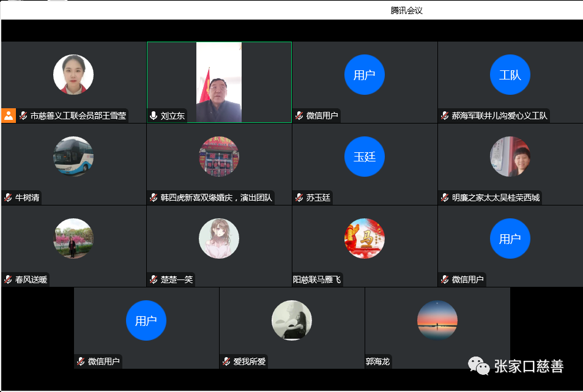Select 王雪莹's portrait avatar
Viewport: 583px width, 392px height.
[73, 75]
